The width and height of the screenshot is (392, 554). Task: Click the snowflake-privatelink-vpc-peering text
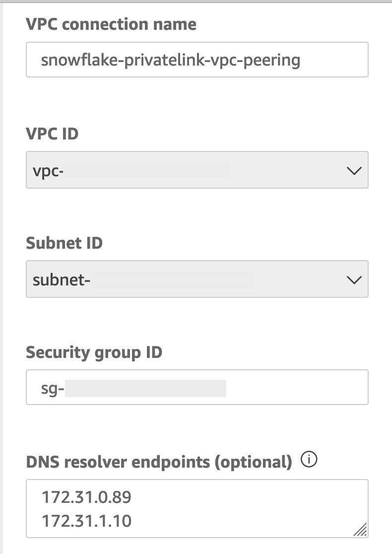coord(171,60)
